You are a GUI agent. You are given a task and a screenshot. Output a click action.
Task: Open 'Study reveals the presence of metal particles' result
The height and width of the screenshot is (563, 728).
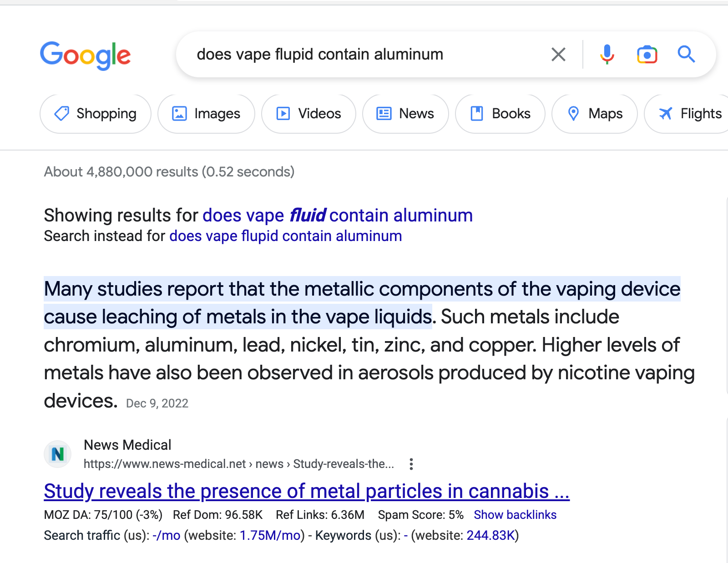306,491
